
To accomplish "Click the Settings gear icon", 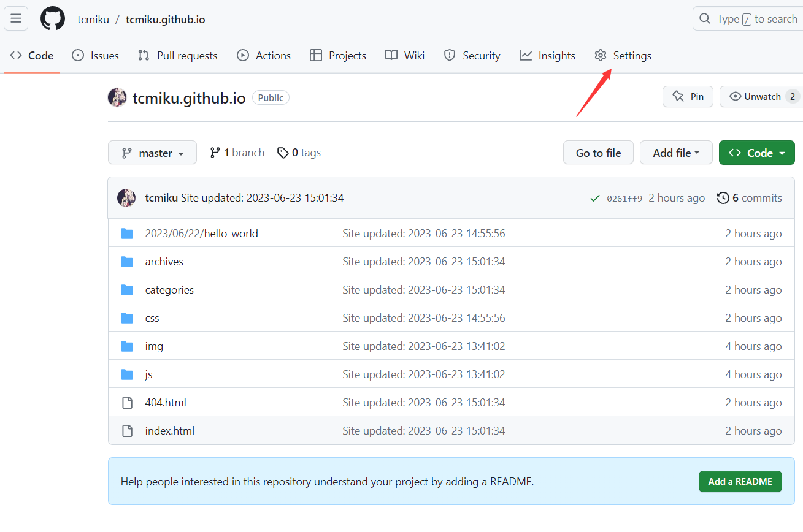I will click(601, 56).
